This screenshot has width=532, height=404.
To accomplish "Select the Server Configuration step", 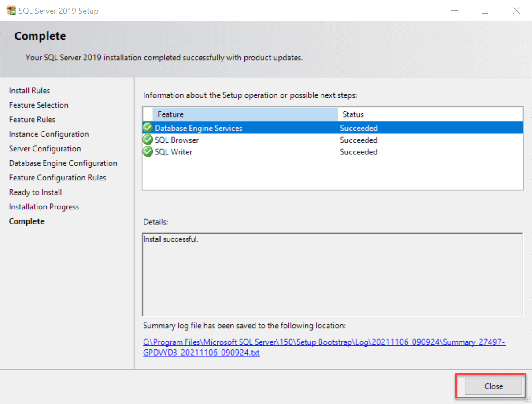I will pos(45,148).
